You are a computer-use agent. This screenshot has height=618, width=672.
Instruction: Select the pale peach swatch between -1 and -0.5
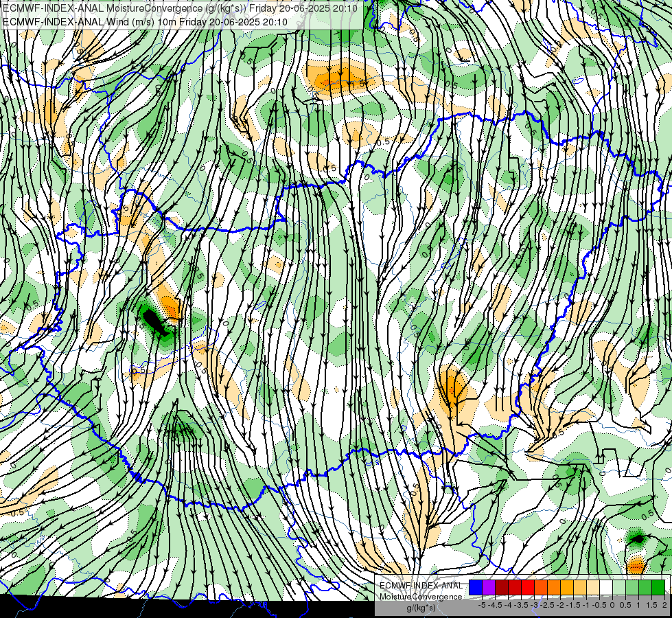pos(593,588)
